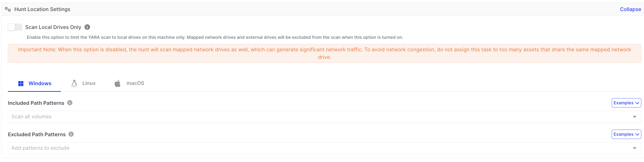Select the Windows tab label
Viewport: 644px width, 162px height.
click(x=40, y=83)
